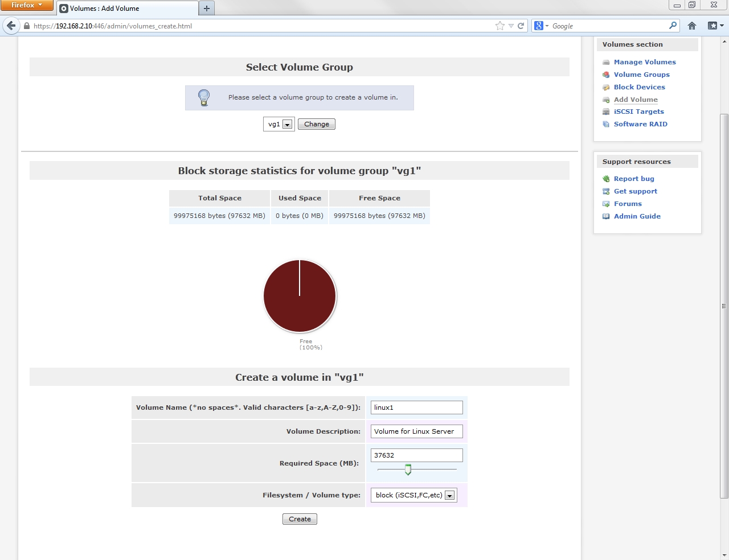This screenshot has width=729, height=560.
Task: Click the Volume Groups sidebar icon
Action: 606,75
